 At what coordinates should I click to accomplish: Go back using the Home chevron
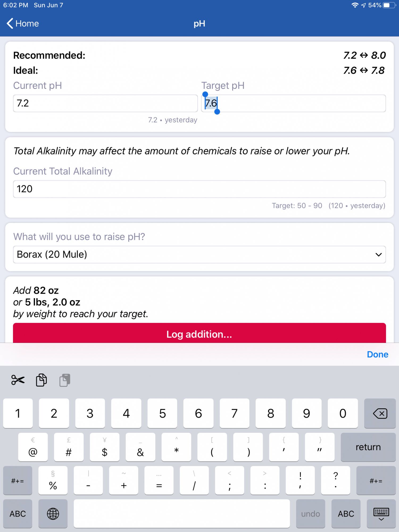click(x=23, y=23)
